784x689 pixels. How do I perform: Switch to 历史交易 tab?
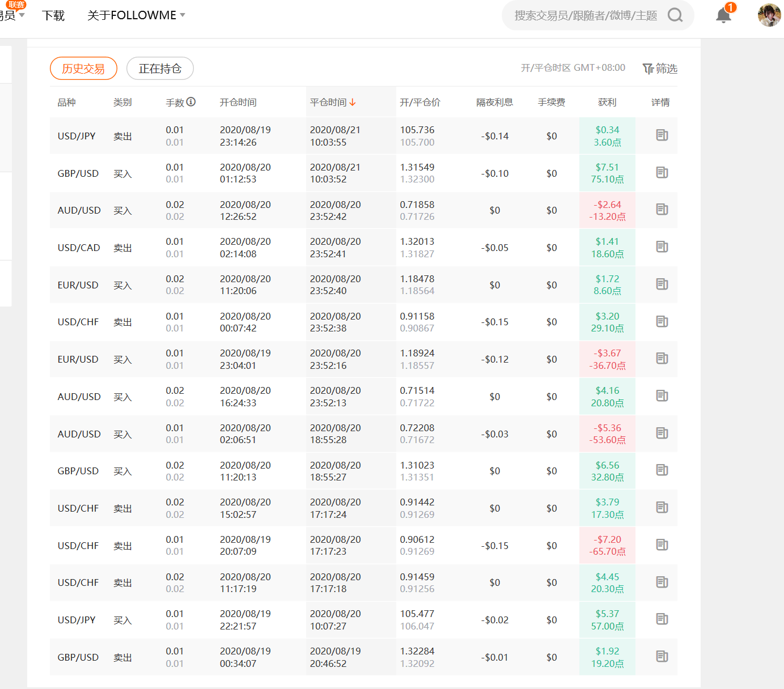83,69
